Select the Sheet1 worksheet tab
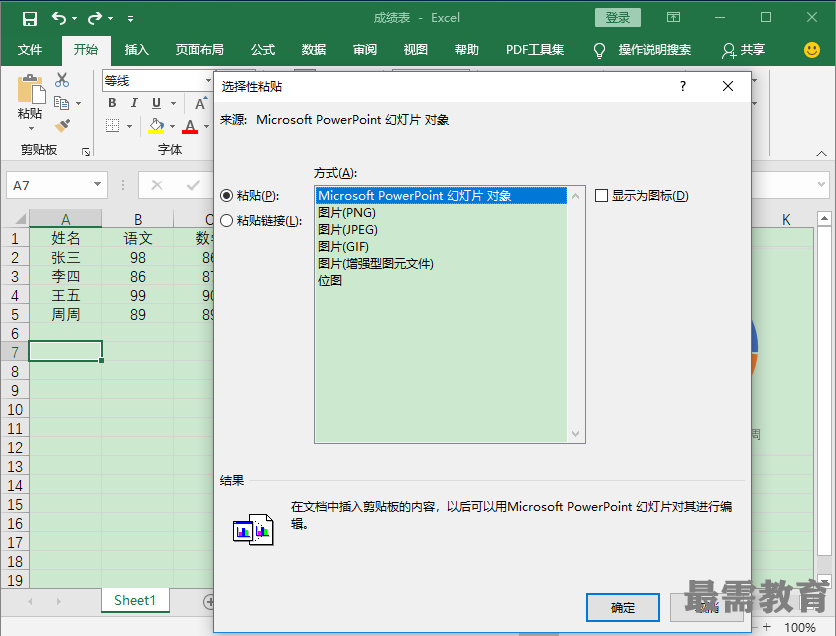This screenshot has width=836, height=636. (x=135, y=600)
